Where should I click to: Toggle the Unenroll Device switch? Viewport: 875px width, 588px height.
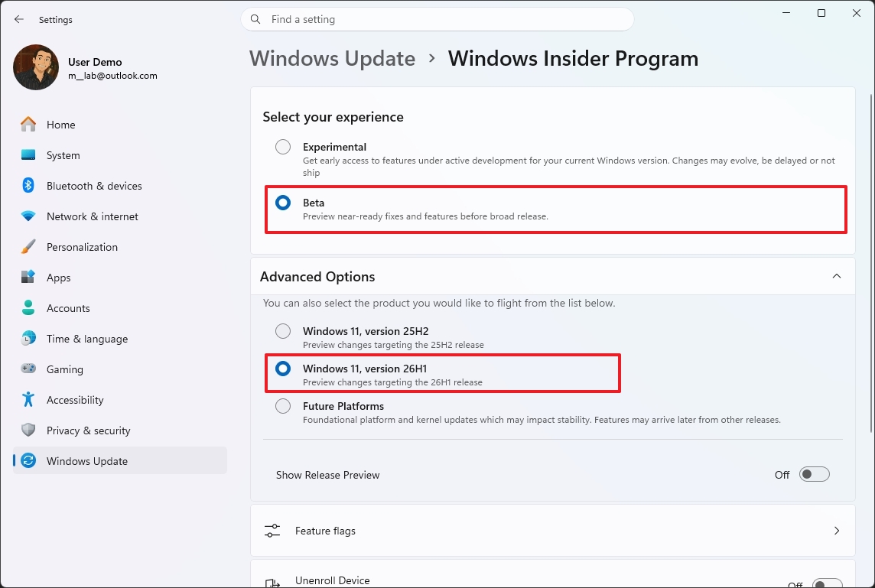(827, 583)
